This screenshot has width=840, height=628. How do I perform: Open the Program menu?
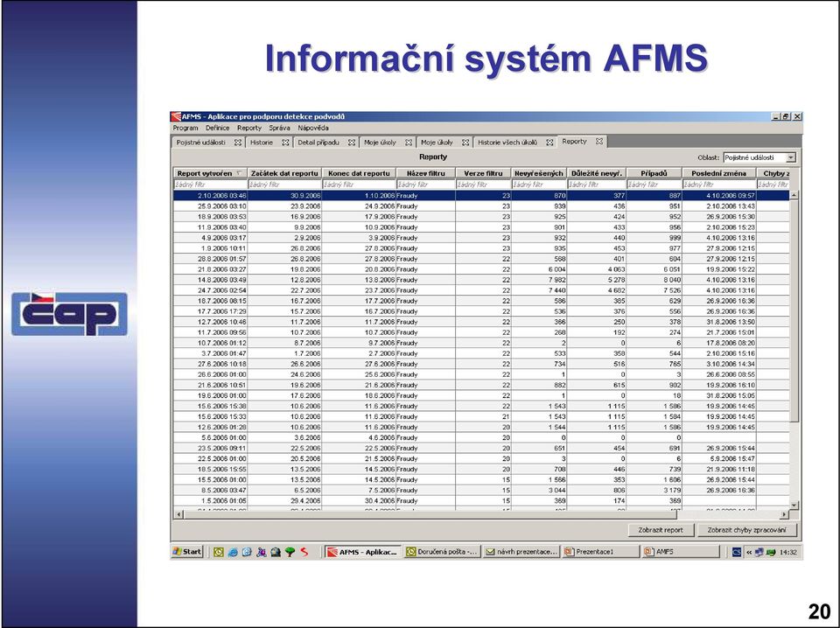[185, 129]
